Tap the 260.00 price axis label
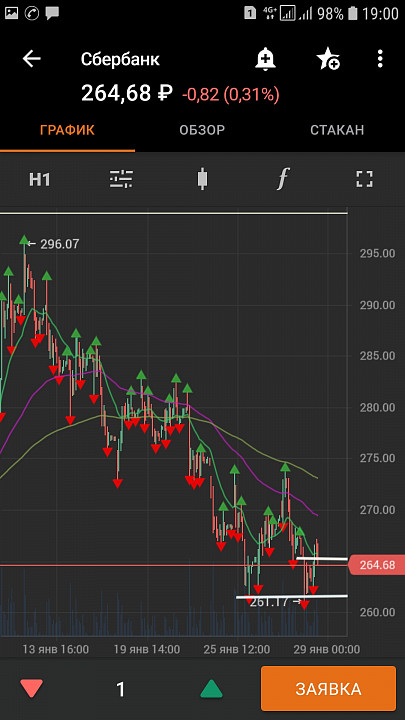The height and width of the screenshot is (720, 405). click(x=377, y=612)
